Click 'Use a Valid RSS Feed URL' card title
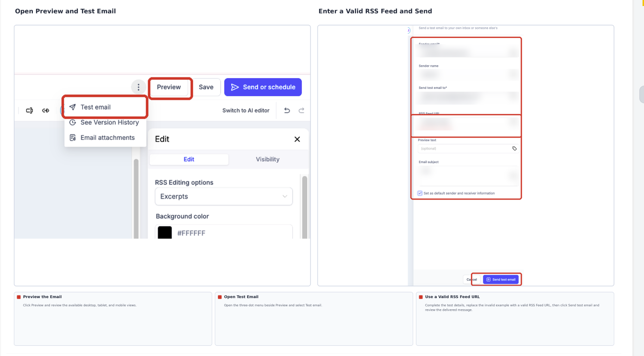This screenshot has width=644, height=356. click(x=452, y=297)
